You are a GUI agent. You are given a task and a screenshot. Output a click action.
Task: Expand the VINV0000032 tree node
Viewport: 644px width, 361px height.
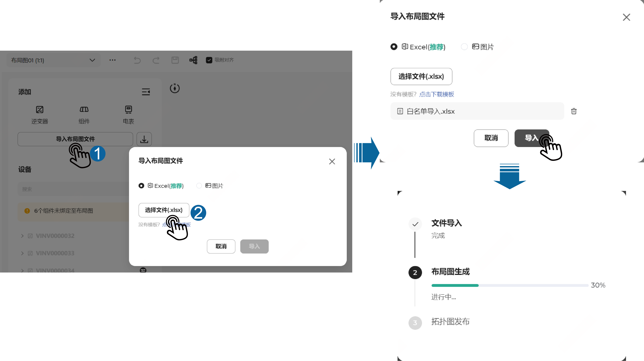tap(22, 236)
